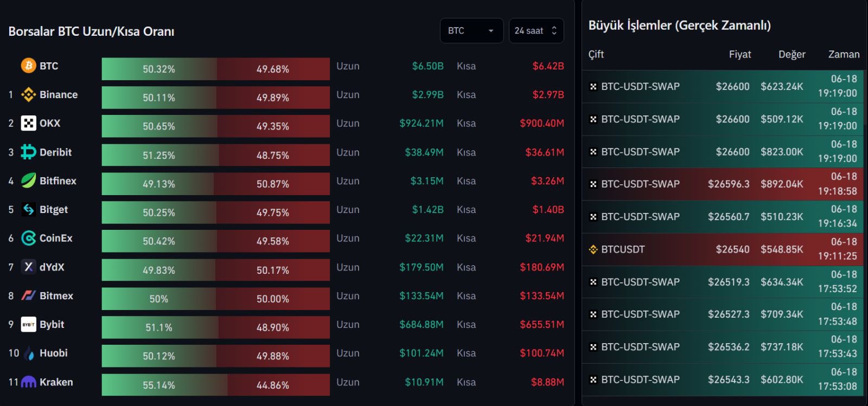Screen dimensions: 868x406
Task: Open the BTC coin selector dropdown
Action: [471, 31]
